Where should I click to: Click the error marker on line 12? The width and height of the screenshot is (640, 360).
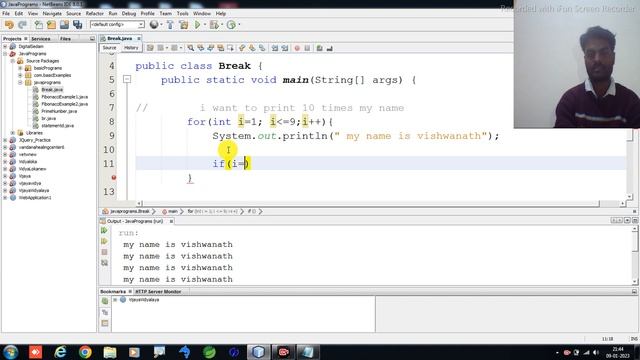pyautogui.click(x=114, y=178)
